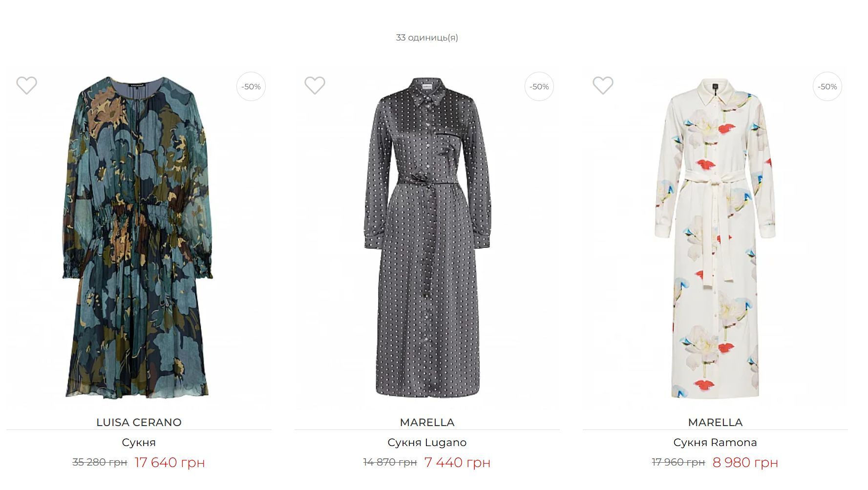The width and height of the screenshot is (868, 490).
Task: Click -50% discount badge on Lugano dress
Action: 539,86
